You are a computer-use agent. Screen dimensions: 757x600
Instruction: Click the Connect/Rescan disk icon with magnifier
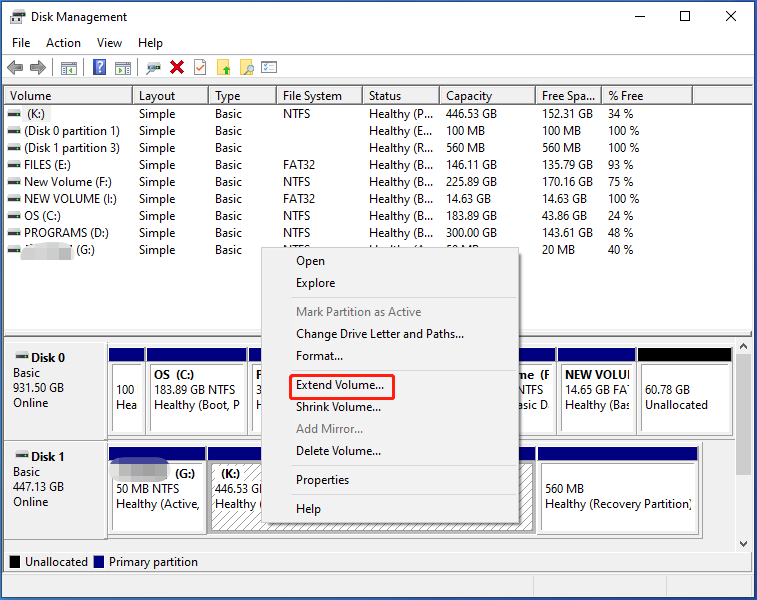click(x=154, y=68)
